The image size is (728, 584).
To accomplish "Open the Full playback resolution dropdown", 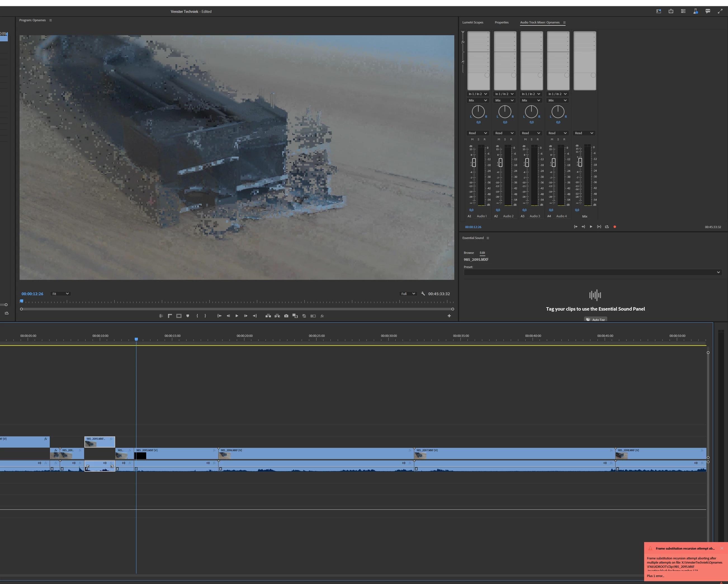I will [x=408, y=294].
